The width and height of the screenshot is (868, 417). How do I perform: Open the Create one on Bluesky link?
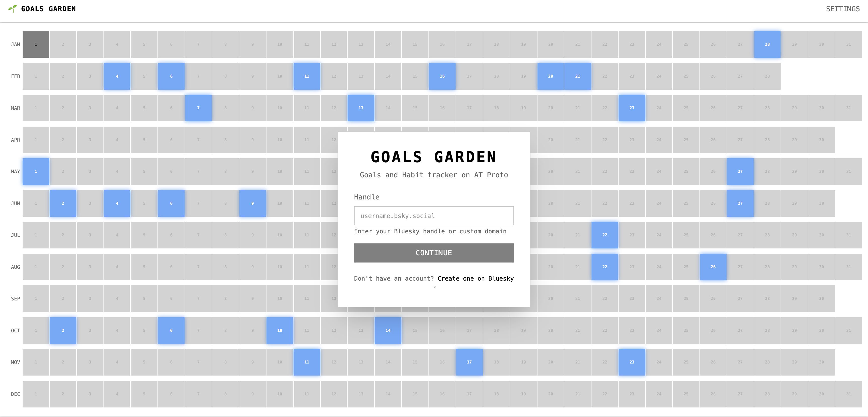[475, 278]
